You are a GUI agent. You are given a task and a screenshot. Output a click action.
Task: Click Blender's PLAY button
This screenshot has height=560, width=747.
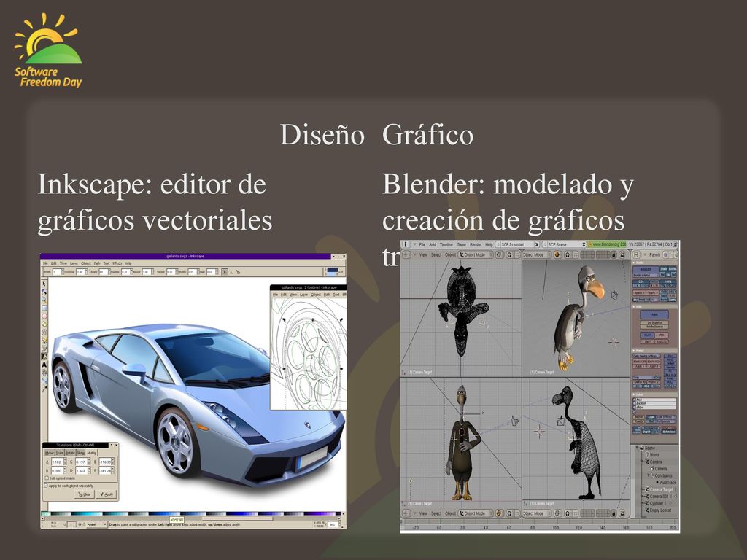[646, 335]
